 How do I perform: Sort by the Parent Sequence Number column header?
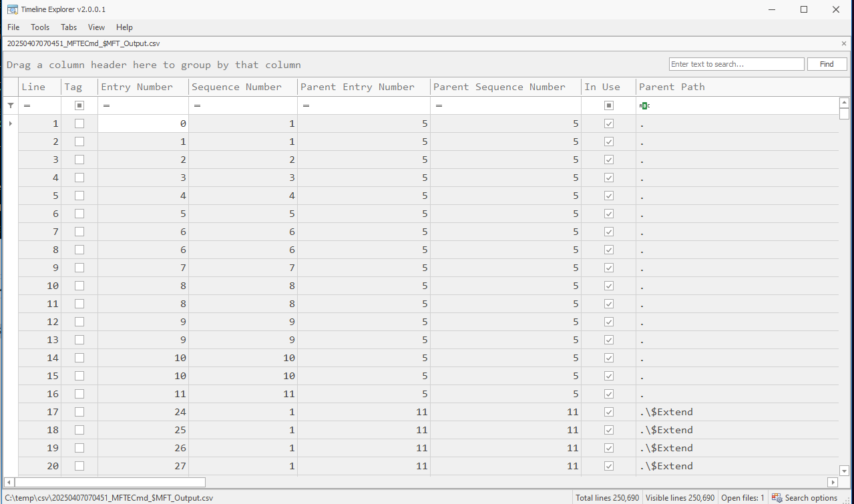pos(505,87)
